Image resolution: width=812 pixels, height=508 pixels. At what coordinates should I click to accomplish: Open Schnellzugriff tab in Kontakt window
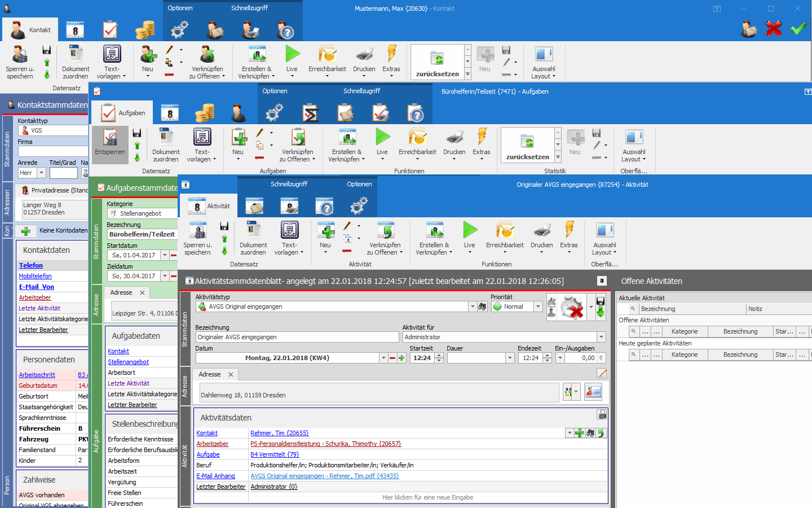tap(249, 8)
